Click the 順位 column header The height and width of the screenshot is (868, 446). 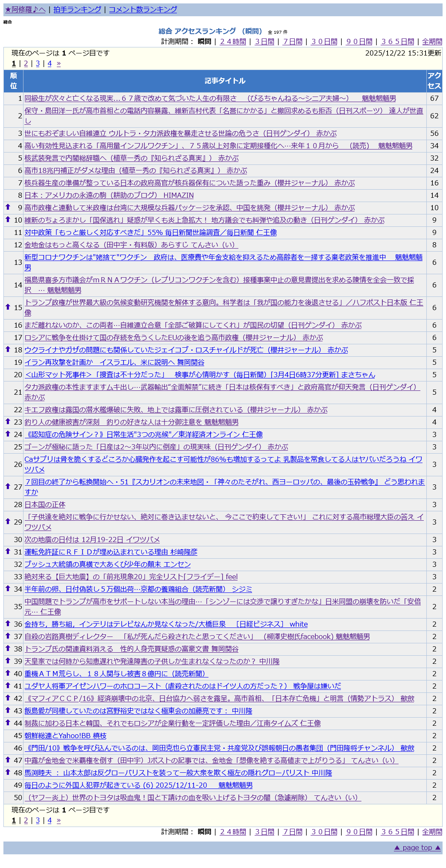coord(13,81)
